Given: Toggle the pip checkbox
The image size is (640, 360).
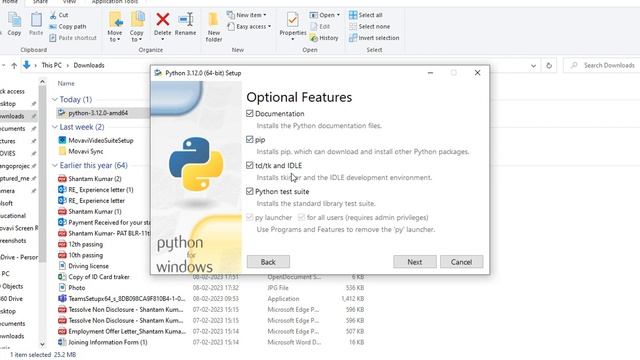Looking at the screenshot, I should (250, 140).
